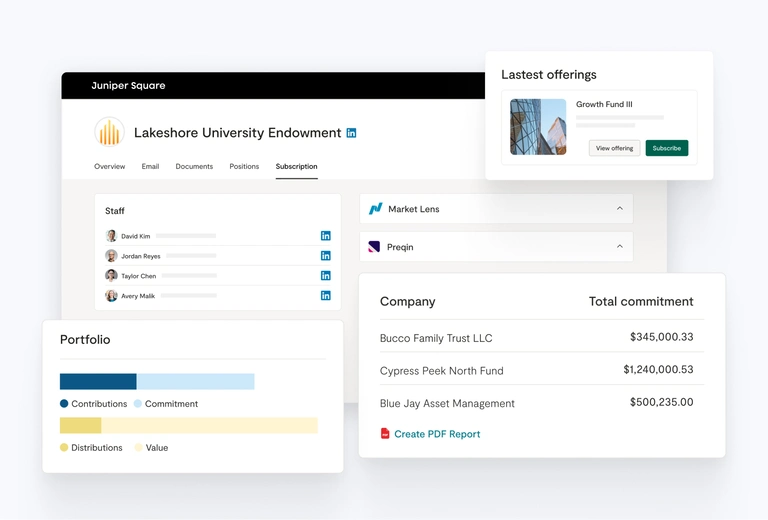Click Jordan Reyes's avatar photo

[111, 256]
